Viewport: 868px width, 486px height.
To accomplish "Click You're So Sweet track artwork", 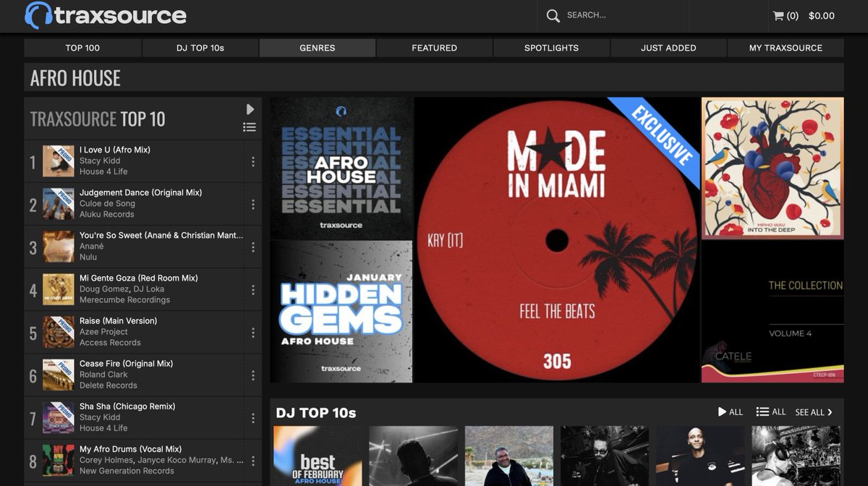I will click(59, 247).
